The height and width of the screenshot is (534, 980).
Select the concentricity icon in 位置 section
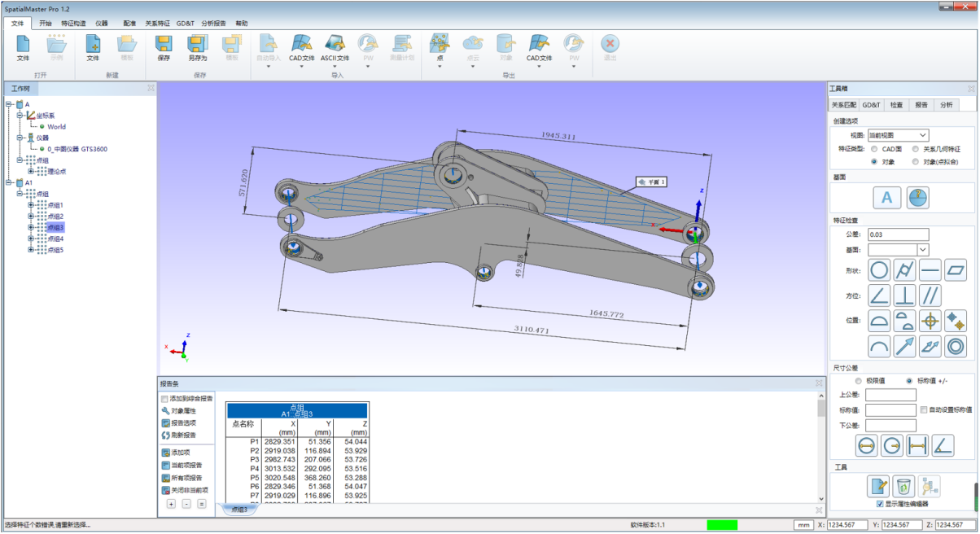tap(956, 347)
